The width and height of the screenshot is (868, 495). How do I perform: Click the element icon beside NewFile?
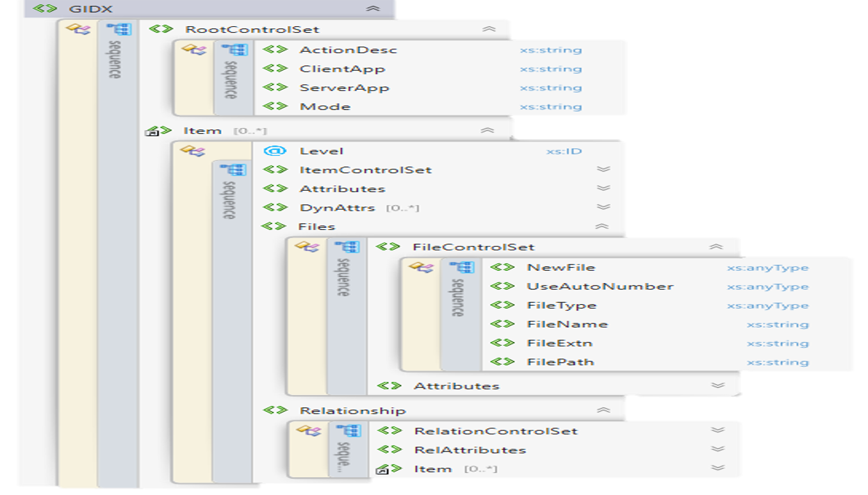pos(502,268)
